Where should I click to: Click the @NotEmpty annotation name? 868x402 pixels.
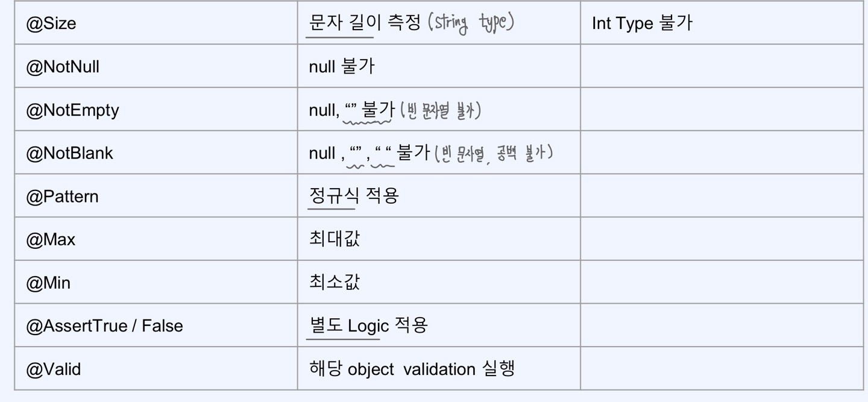[x=72, y=110]
